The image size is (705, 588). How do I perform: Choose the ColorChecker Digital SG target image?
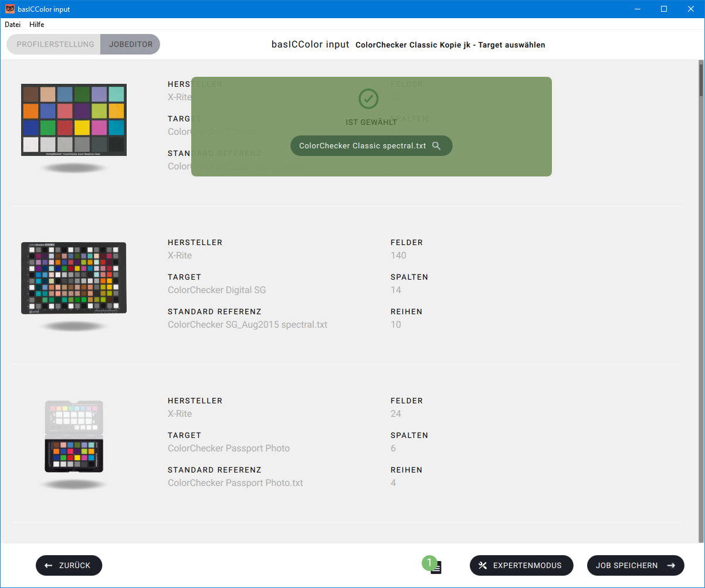point(74,278)
